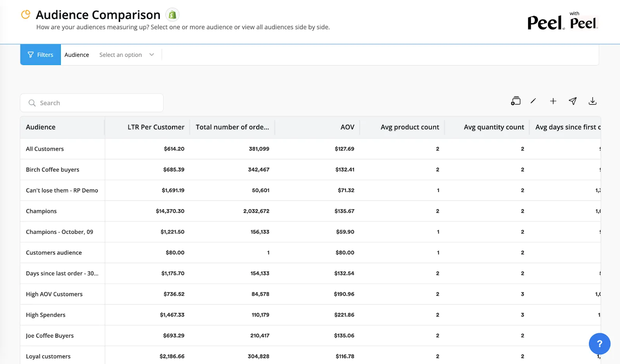Click the download icon
Viewport: 620px width, 364px height.
pyautogui.click(x=592, y=101)
